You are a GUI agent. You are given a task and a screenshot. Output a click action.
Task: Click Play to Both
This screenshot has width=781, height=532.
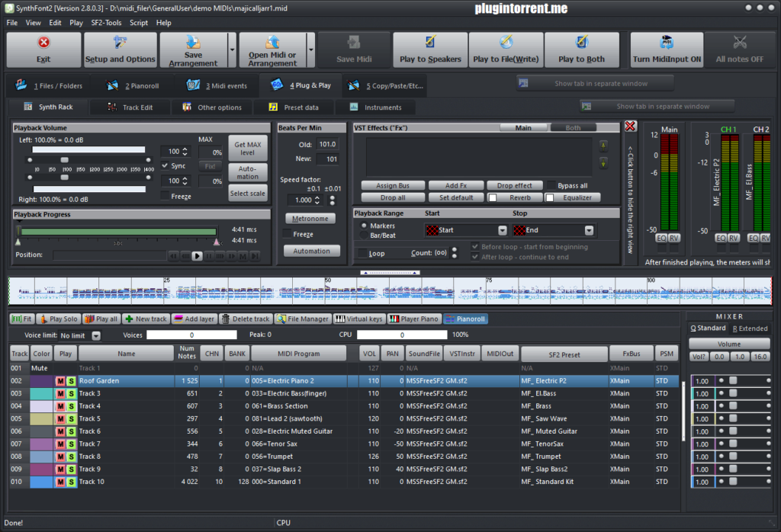(x=582, y=50)
